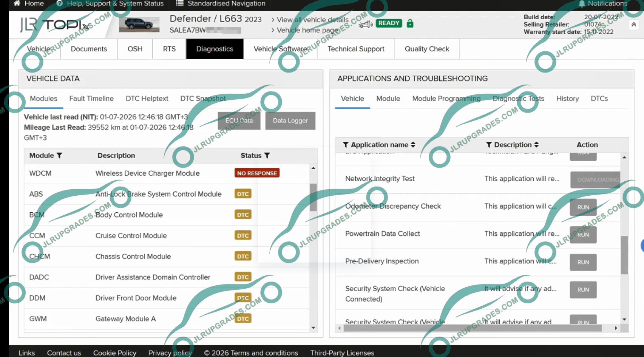644x357 pixels.
Task: Click the Data Logger button
Action: 290,121
